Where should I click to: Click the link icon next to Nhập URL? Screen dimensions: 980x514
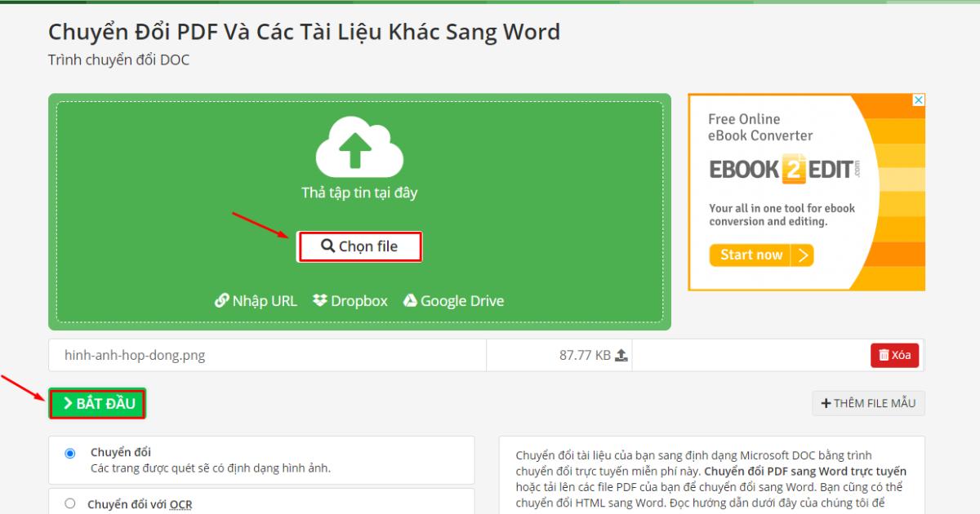pos(220,300)
